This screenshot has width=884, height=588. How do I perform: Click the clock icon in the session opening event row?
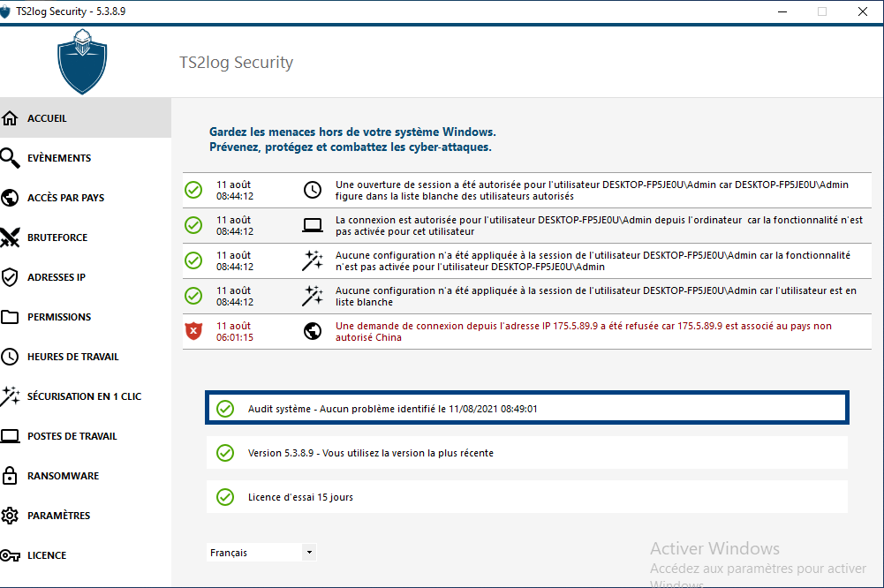point(313,190)
